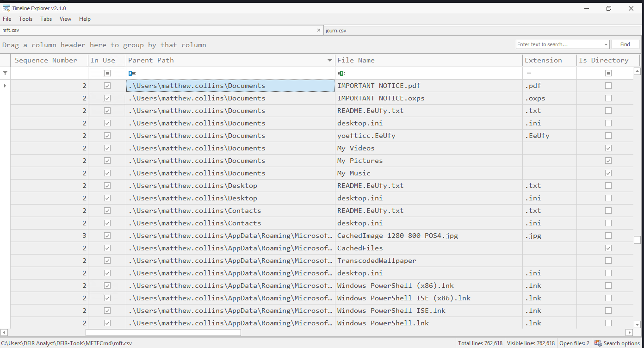The image size is (644, 348).
Task: Sort by the File Name column header
Action: [356, 60]
